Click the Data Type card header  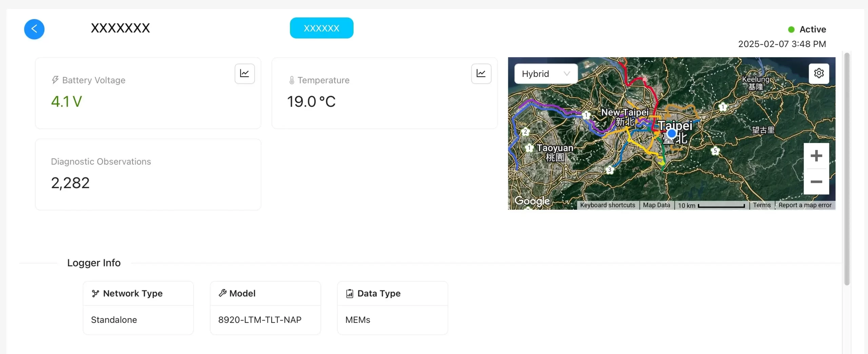pos(392,293)
